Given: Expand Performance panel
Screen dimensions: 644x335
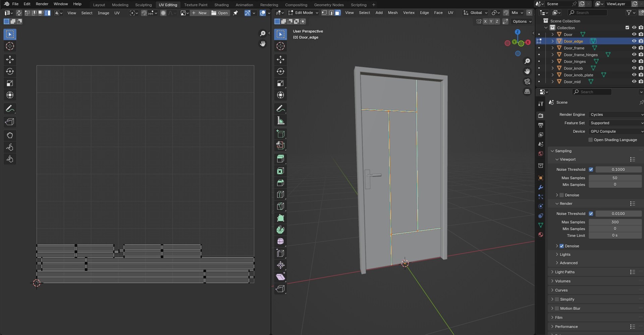Looking at the screenshot, I should click(x=566, y=327).
